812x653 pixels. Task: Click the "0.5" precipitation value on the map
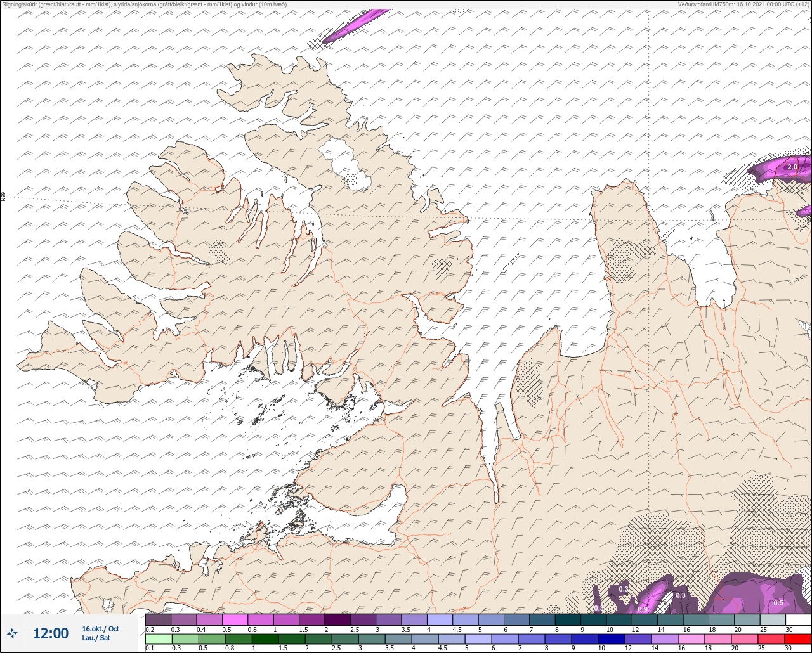tap(778, 603)
